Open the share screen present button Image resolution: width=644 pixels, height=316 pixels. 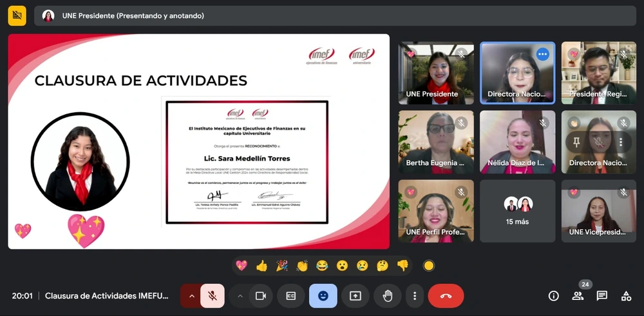tap(355, 296)
